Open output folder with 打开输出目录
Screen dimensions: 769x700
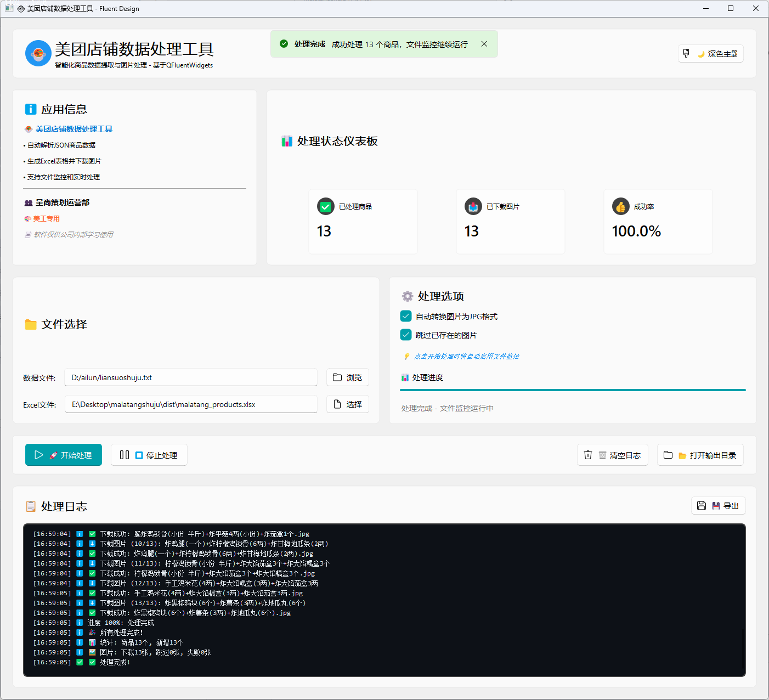click(700, 455)
